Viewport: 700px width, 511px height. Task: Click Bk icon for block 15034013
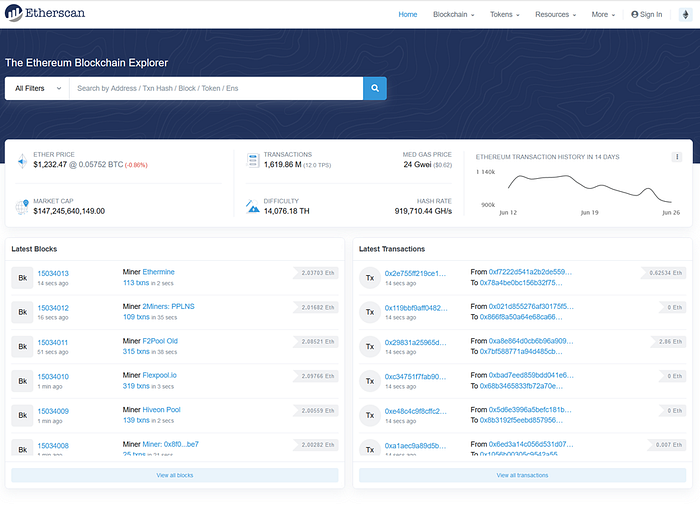pos(22,277)
